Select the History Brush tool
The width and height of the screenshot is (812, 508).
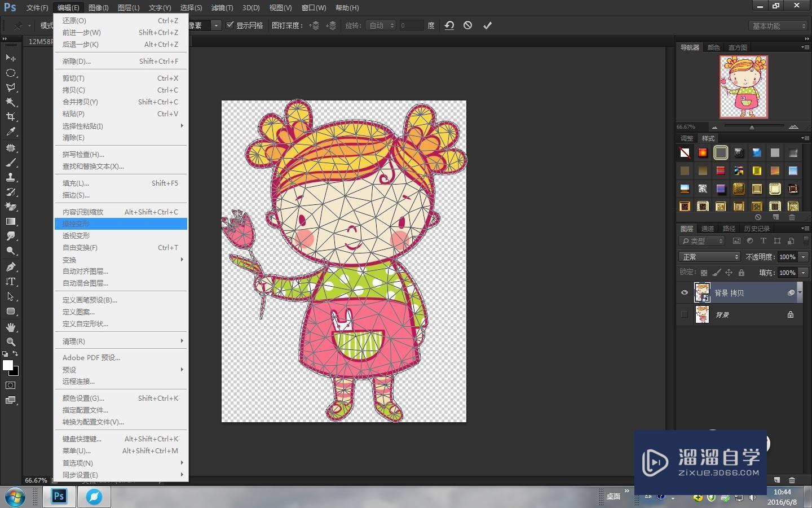point(10,192)
